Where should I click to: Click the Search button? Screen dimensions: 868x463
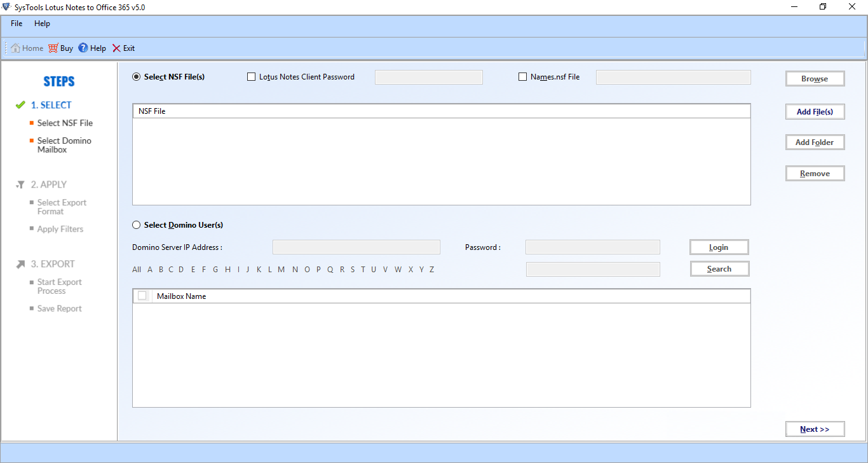point(719,269)
